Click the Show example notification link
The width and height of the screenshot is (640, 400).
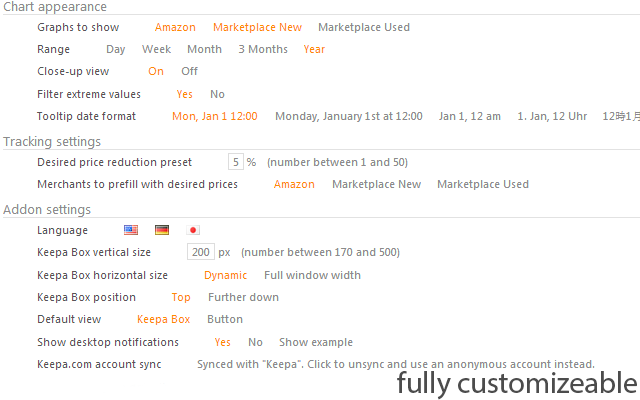click(316, 342)
